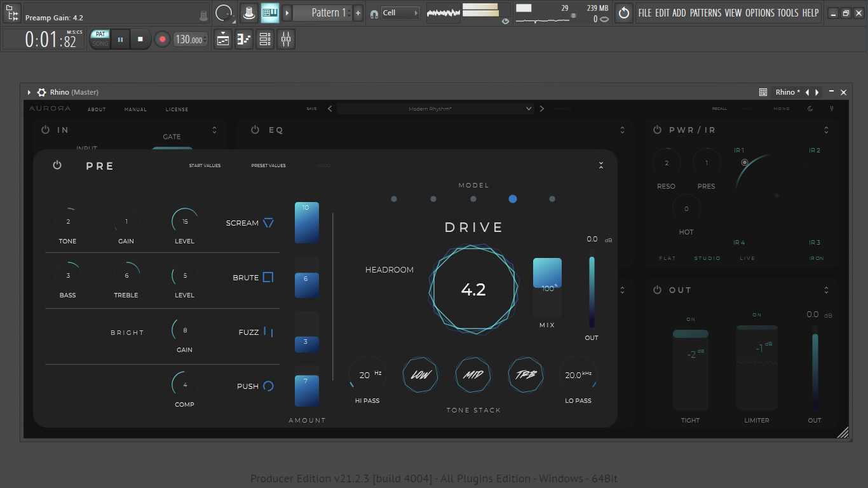Viewport: 868px width, 488px height.
Task: Expand the IN section chevrons
Action: point(215,130)
